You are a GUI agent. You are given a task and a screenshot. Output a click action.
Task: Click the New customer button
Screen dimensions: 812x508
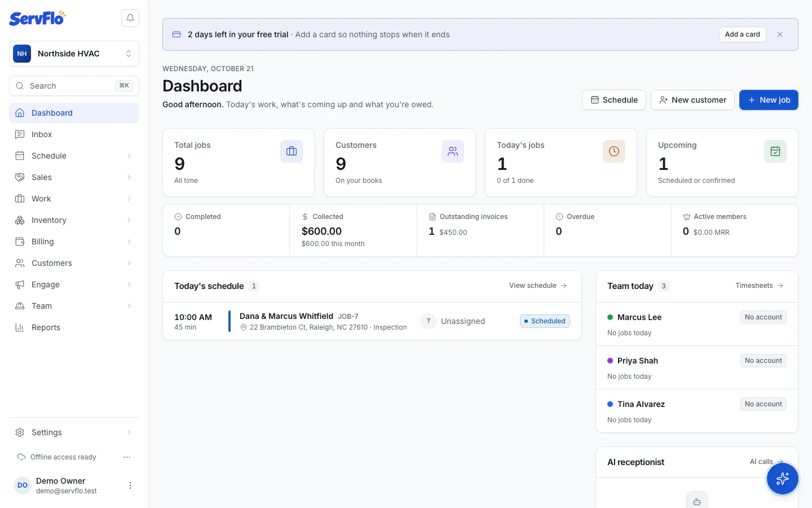pyautogui.click(x=692, y=100)
